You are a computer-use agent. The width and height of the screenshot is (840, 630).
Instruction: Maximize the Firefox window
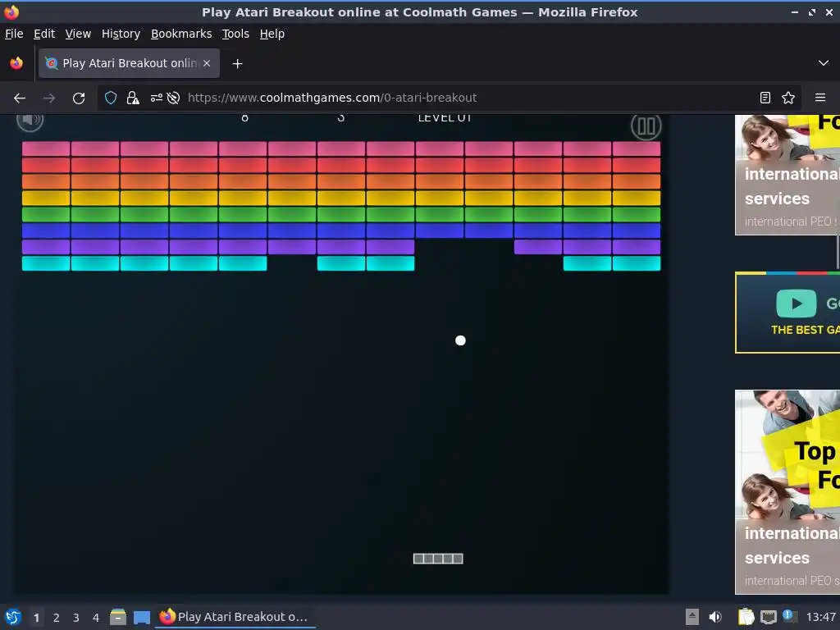(x=812, y=11)
